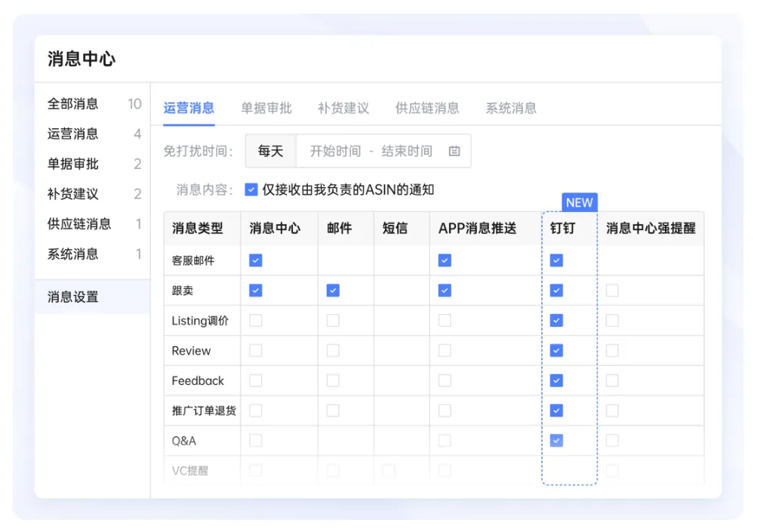The height and width of the screenshot is (532, 757).
Task: Click the 客服邮件 row label
Action: [193, 260]
